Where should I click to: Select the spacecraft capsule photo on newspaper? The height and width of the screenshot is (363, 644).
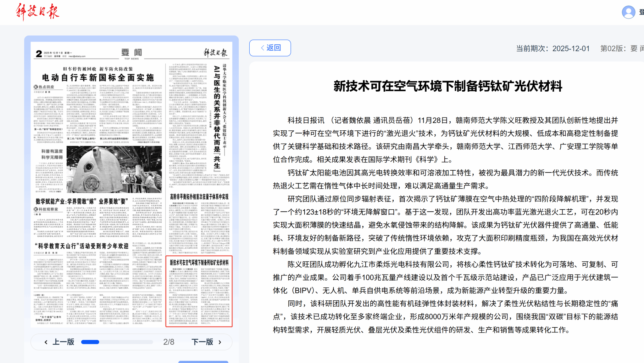[114, 169]
